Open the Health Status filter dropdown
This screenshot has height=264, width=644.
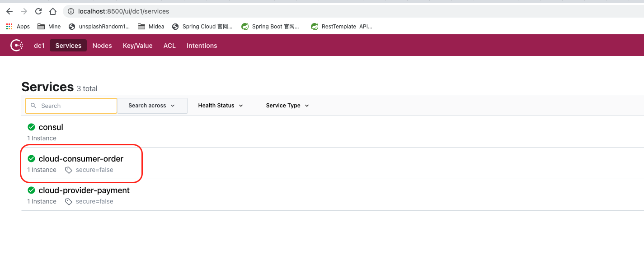click(x=221, y=106)
